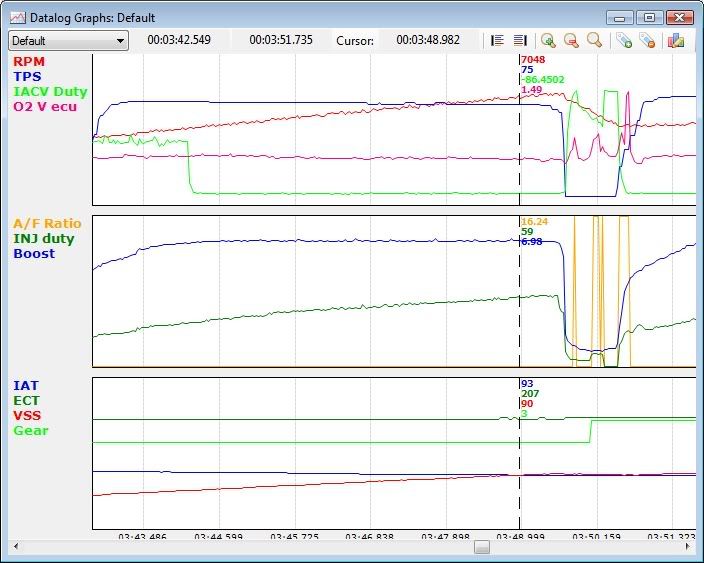This screenshot has width=704, height=563.
Task: Zoom out of the graph timeline
Action: pyautogui.click(x=571, y=40)
